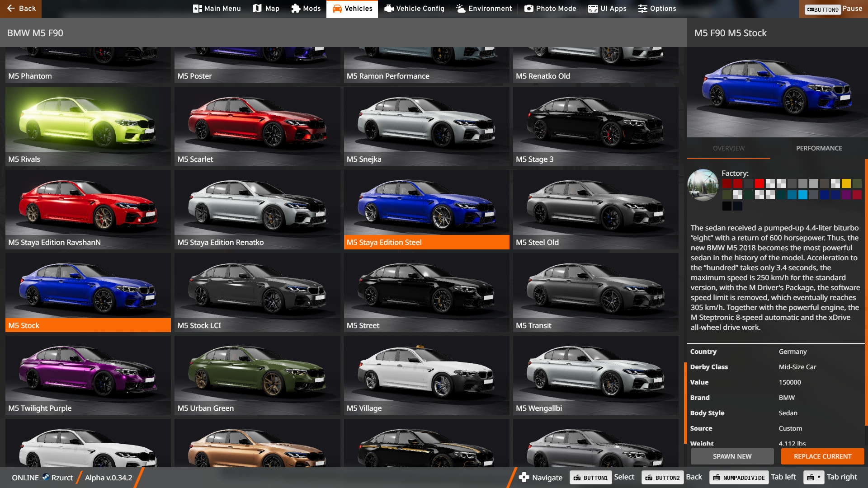Open the Mods puzzle-piece menu
868x488 pixels.
point(306,9)
